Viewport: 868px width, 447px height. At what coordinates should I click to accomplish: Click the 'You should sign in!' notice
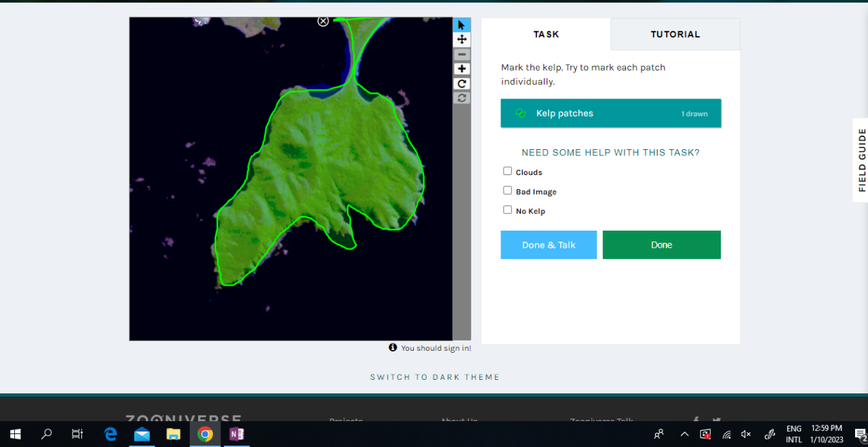coord(436,348)
